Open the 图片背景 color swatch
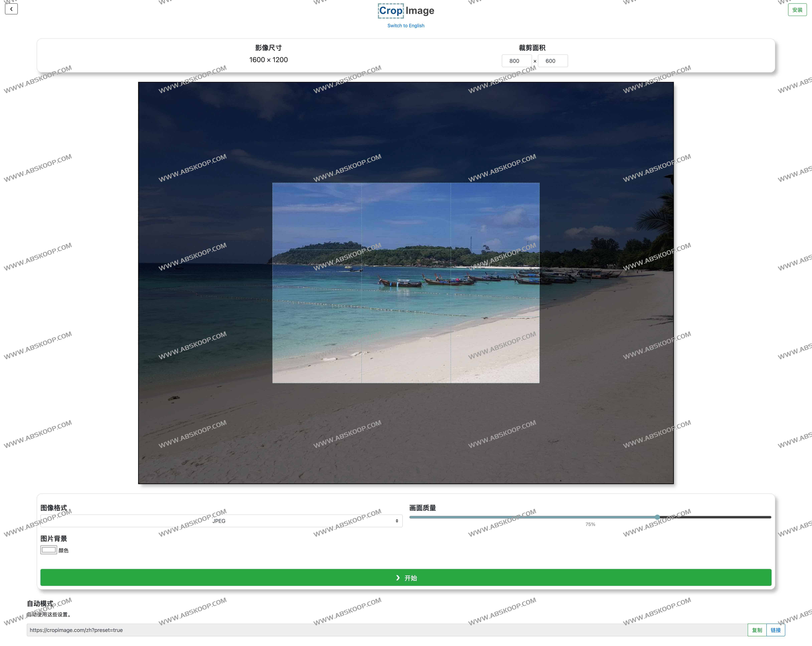Viewport: 812px width, 646px height. pos(49,550)
